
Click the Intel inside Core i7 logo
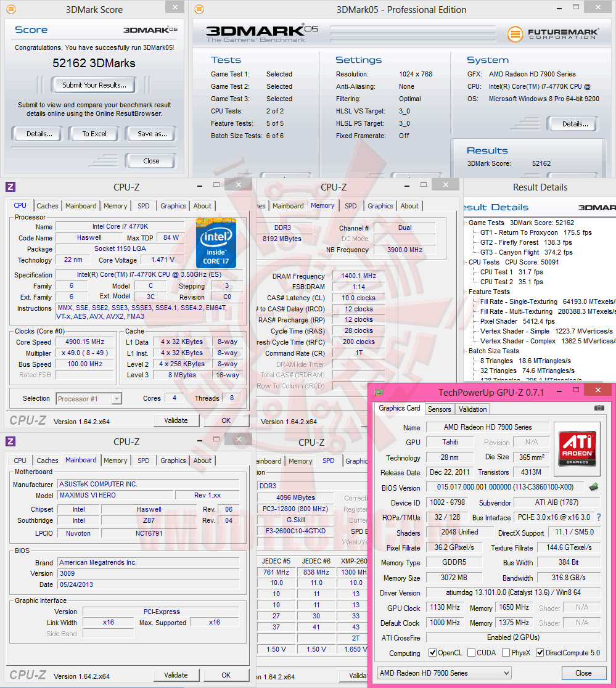point(216,243)
